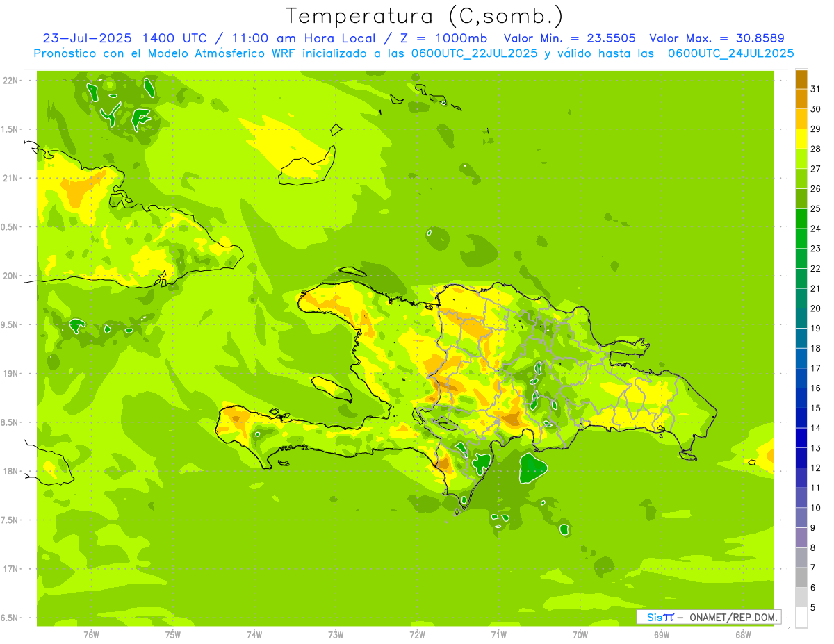The width and height of the screenshot is (834, 644).
Task: Click the latitude label '18N'
Action: pos(11,471)
